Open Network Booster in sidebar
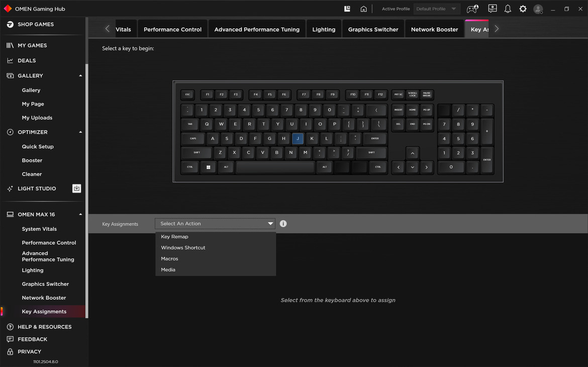The image size is (588, 367). [x=44, y=298]
